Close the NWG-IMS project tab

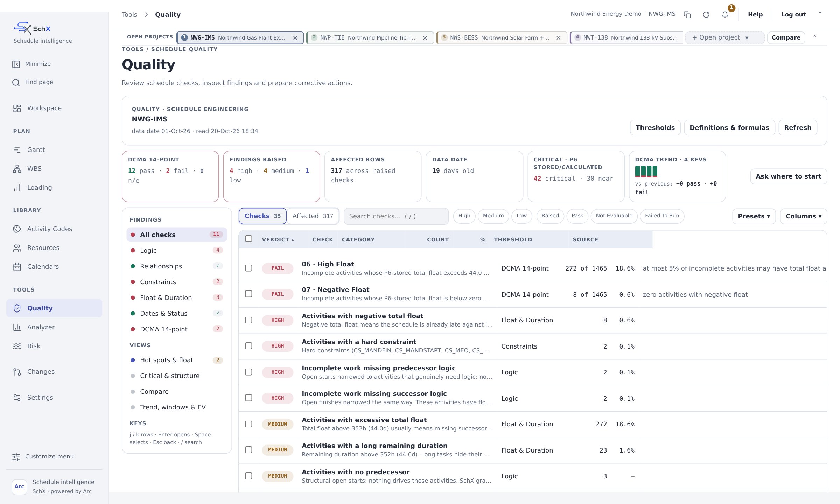point(295,38)
